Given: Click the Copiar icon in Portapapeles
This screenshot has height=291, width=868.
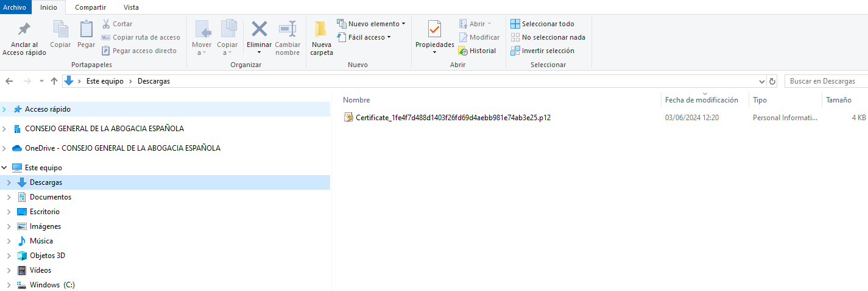Looking at the screenshot, I should click(x=60, y=29).
